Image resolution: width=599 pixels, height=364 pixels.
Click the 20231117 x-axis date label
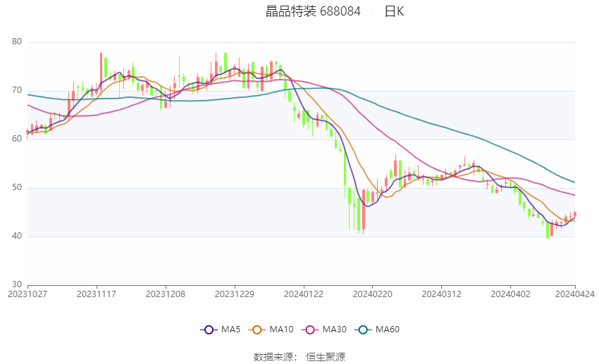point(96,294)
